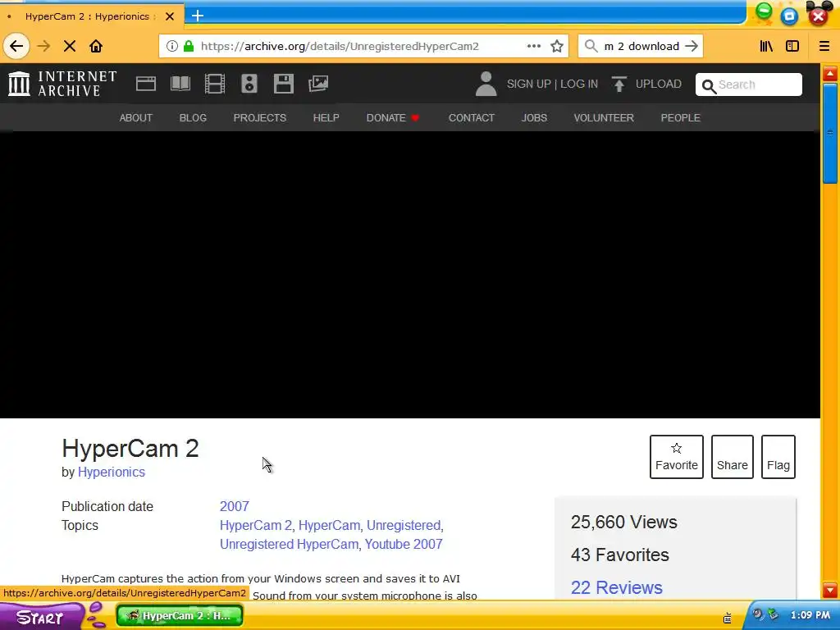Open the Hyperionics creator link

112,472
